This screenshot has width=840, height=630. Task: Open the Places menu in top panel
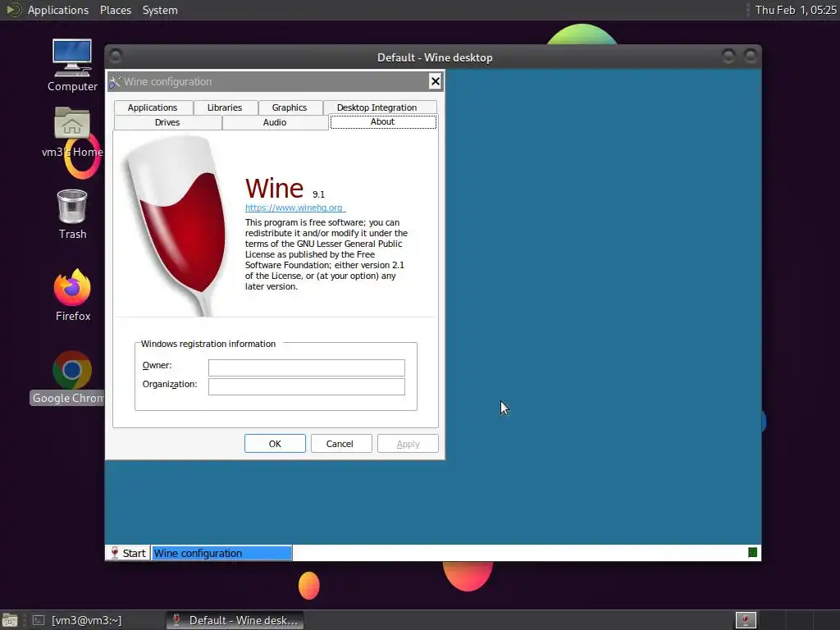(115, 10)
